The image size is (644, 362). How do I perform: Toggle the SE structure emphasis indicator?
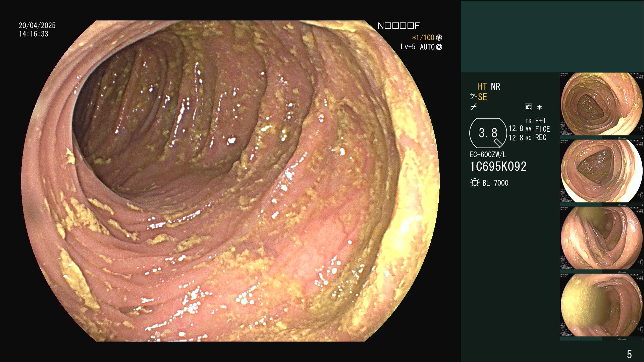tap(482, 97)
